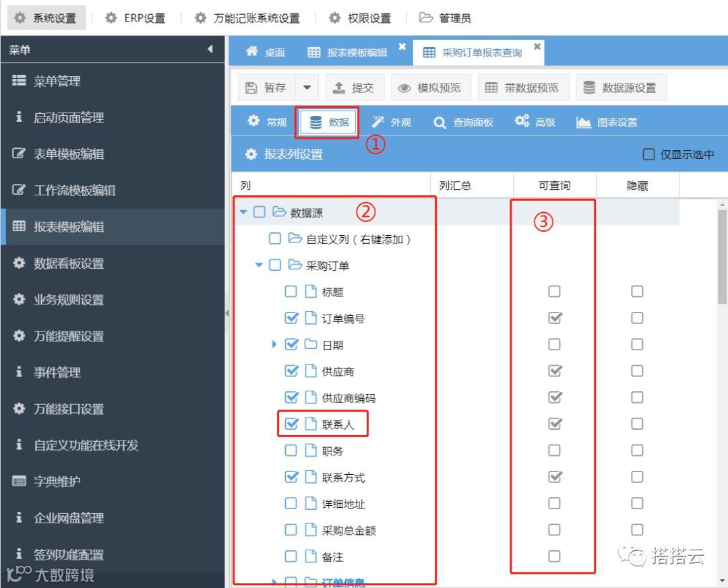Click 自定义功能在线开发 info icon
The image size is (728, 588).
tap(19, 445)
